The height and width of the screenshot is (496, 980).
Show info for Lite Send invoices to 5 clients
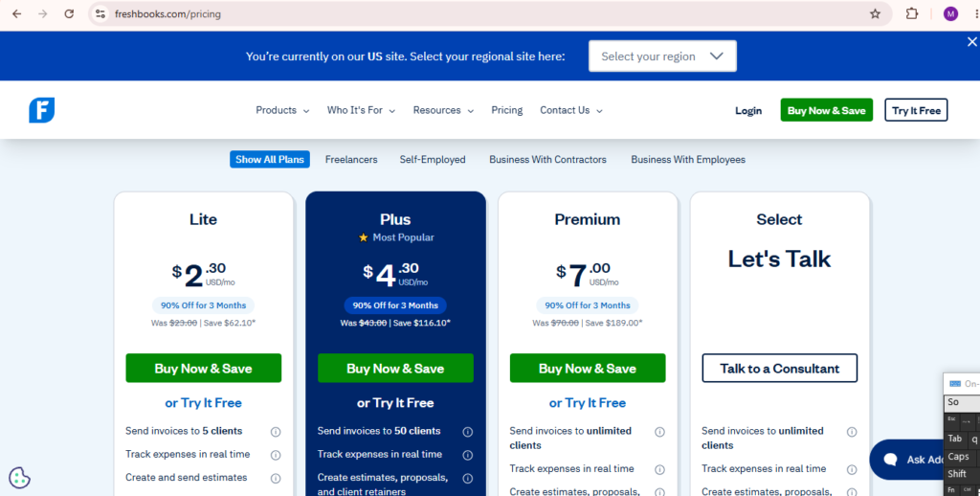(275, 432)
